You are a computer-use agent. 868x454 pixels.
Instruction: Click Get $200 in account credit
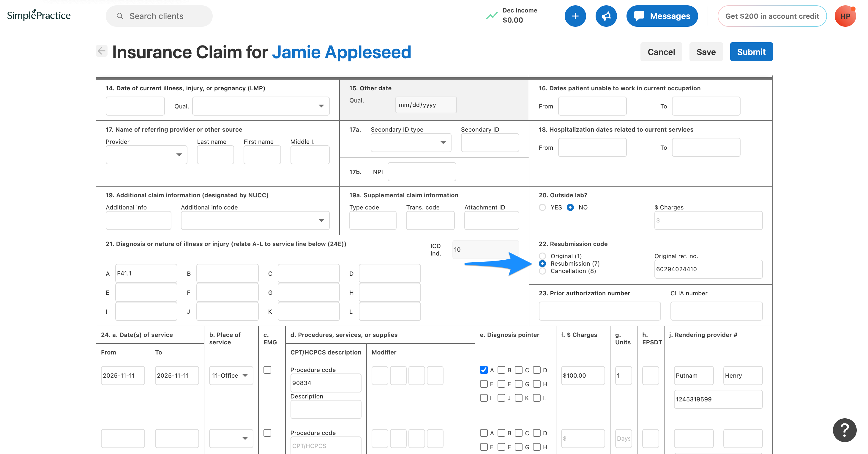tap(772, 16)
